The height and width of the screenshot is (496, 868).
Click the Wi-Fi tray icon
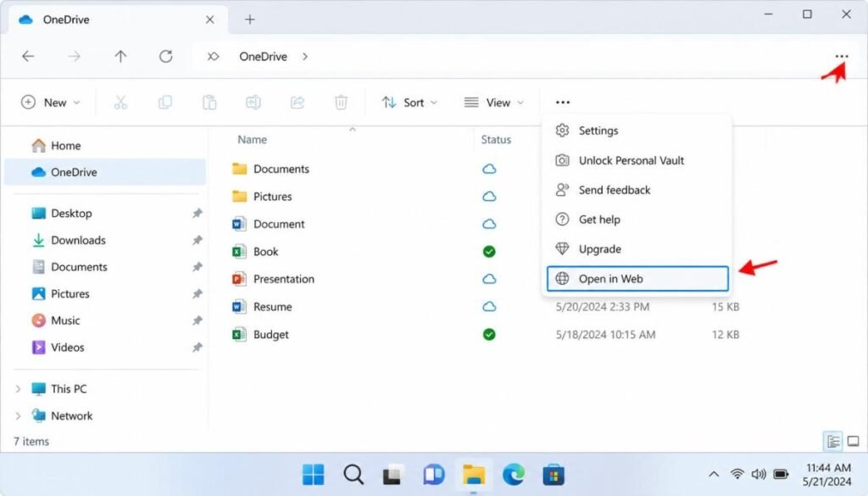737,475
